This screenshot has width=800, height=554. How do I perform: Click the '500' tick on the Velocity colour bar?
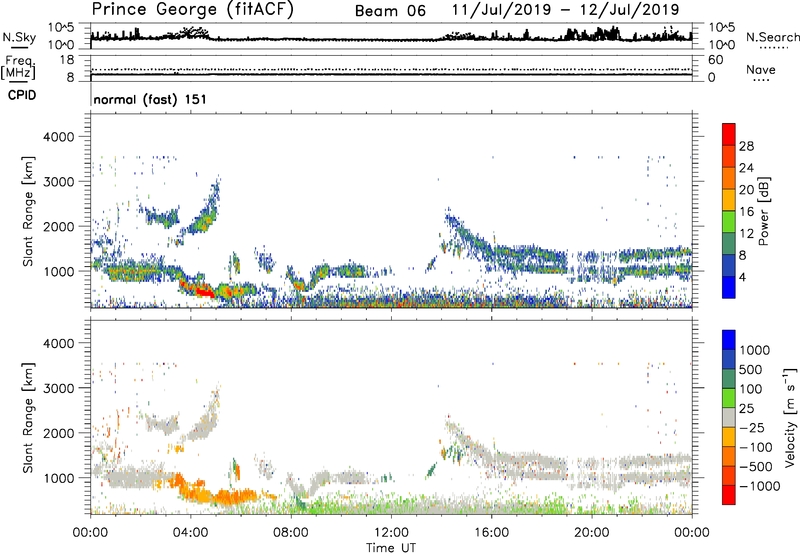tap(750, 369)
